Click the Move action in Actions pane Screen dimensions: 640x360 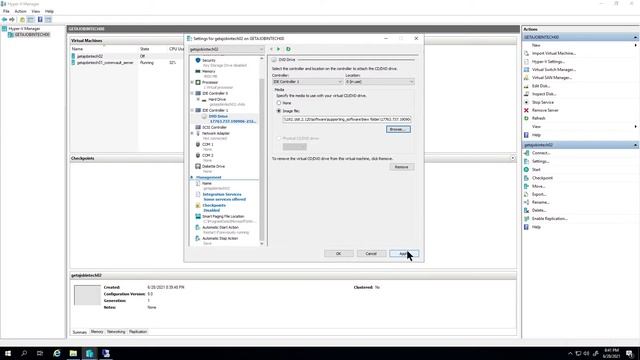coord(538,186)
